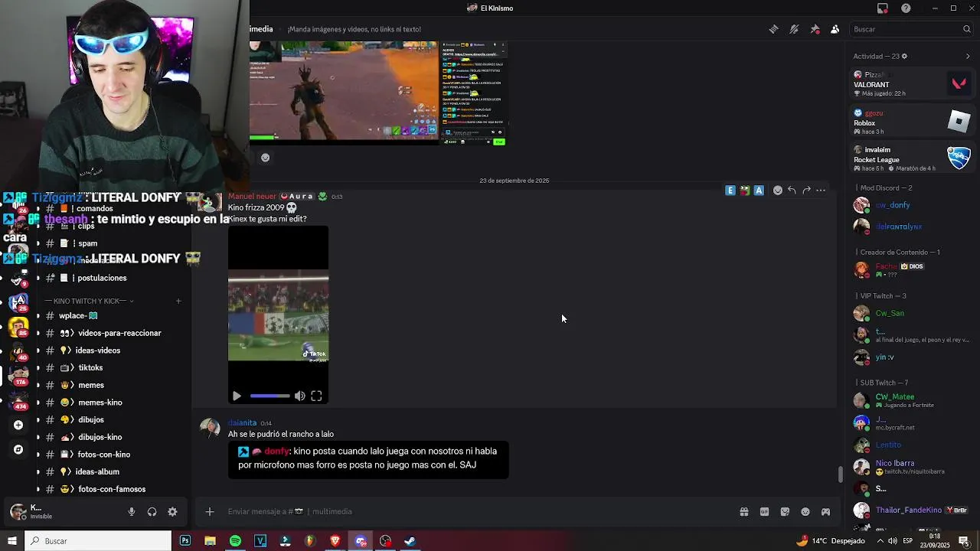
Task: Open the ideas-videos channel
Action: (x=112, y=350)
